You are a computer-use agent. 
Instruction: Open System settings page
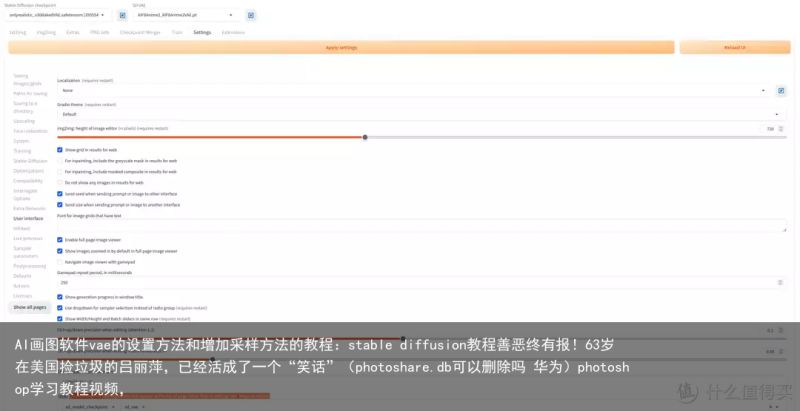[x=21, y=141]
